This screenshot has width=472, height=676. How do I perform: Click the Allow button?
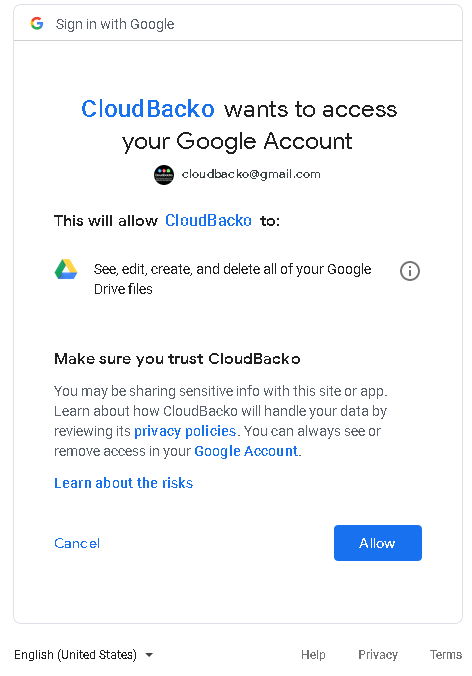click(378, 543)
